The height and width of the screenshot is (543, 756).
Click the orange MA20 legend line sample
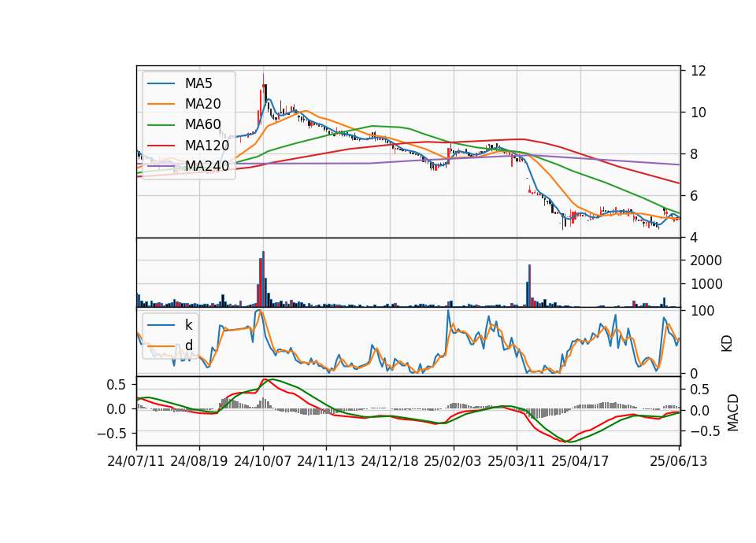coord(161,104)
